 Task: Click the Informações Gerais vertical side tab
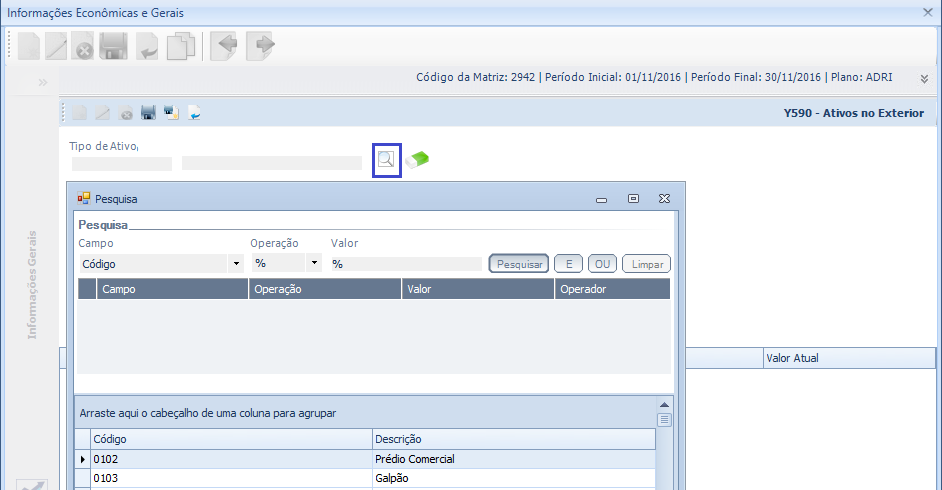pyautogui.click(x=32, y=285)
